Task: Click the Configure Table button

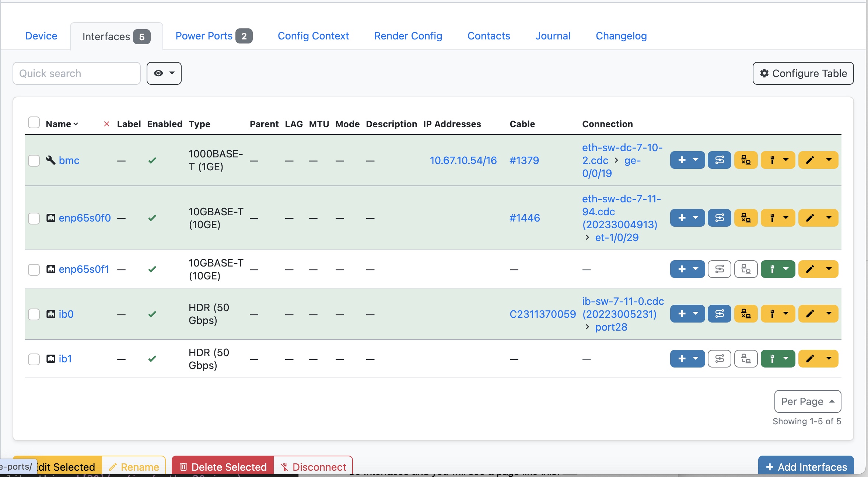Action: [x=803, y=73]
